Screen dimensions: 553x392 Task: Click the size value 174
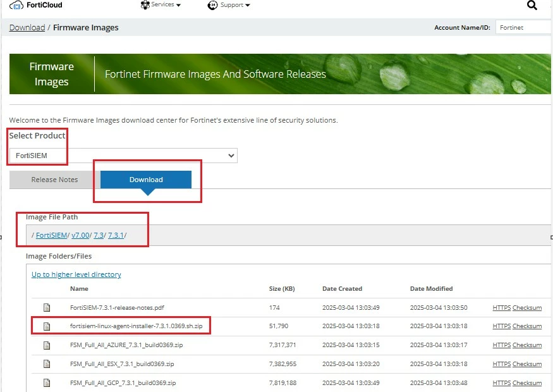click(274, 308)
